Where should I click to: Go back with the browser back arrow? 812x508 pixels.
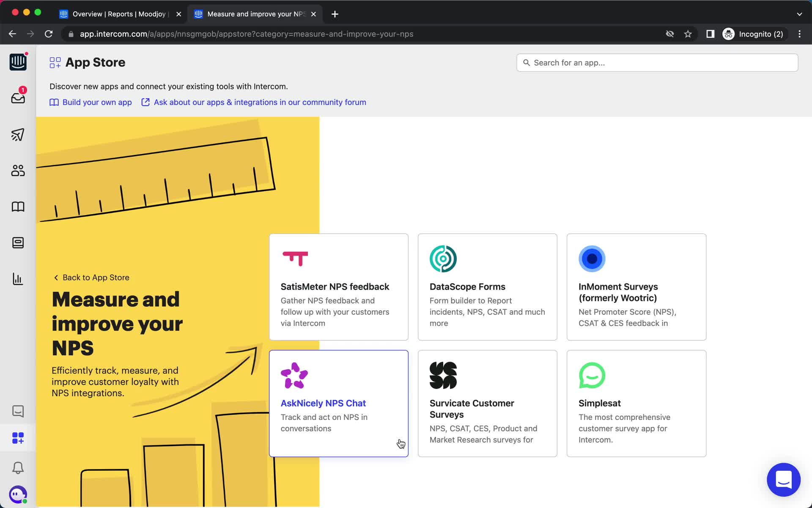point(12,34)
